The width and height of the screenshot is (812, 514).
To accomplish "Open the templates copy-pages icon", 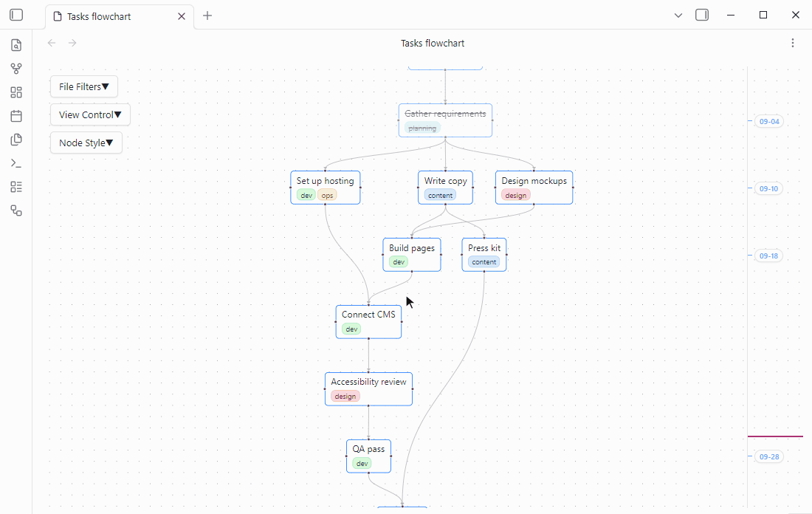I will tap(16, 140).
